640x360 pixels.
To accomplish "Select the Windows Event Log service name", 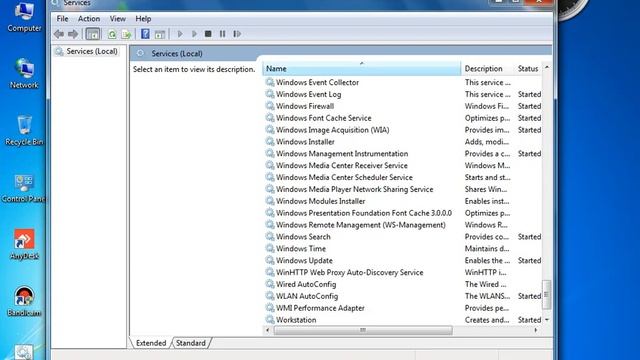I will [309, 94].
